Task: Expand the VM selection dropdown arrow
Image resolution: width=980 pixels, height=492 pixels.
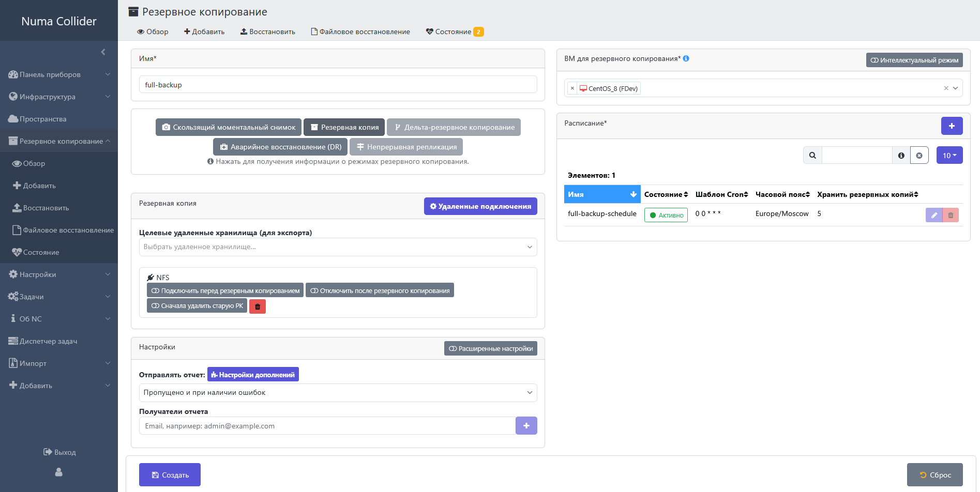Action: 956,88
